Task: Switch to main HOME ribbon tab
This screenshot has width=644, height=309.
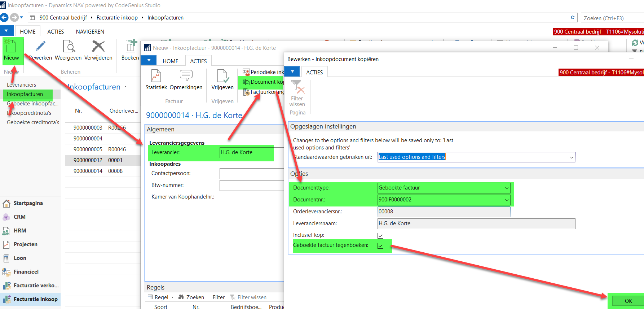Action: pyautogui.click(x=28, y=31)
